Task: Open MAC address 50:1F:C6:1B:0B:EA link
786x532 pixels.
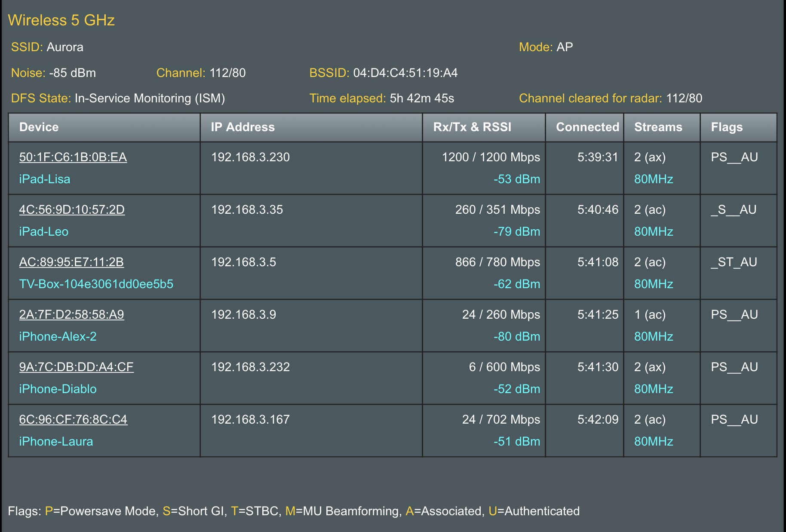Action: tap(73, 157)
